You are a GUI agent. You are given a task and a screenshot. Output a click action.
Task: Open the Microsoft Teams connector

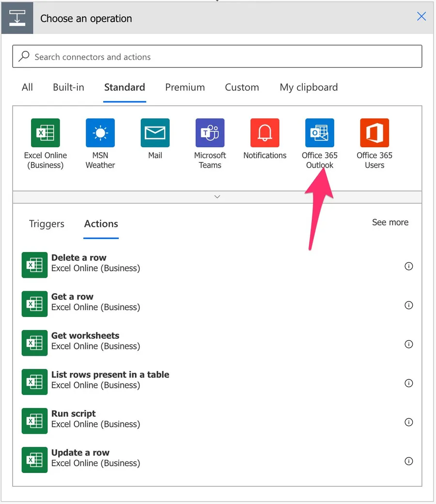(210, 133)
